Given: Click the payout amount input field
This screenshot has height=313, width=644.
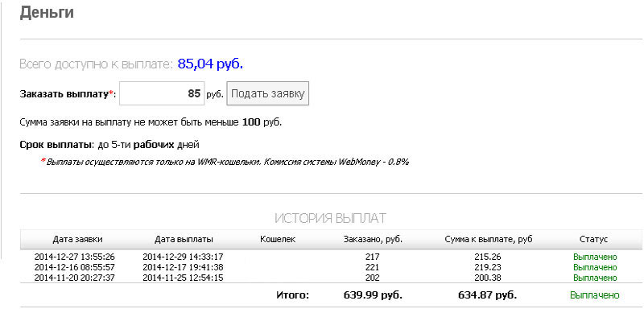Looking at the screenshot, I should click(162, 93).
